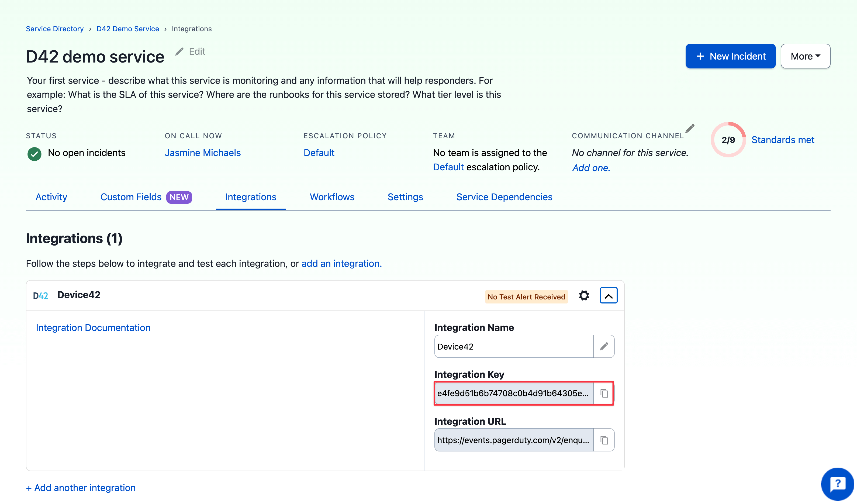Viewport: 857px width, 504px height.
Task: Open the Custom Fields tab
Action: (131, 197)
